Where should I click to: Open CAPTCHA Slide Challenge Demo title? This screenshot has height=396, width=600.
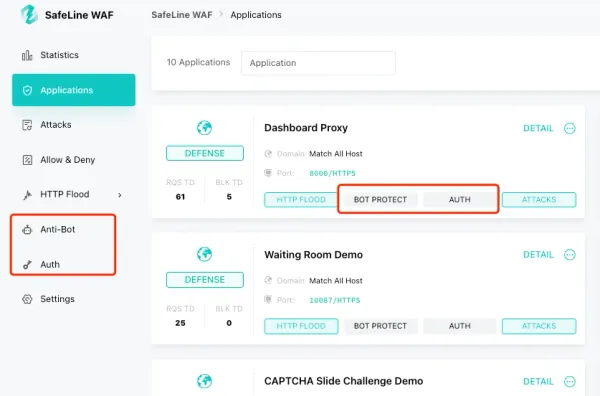(x=343, y=381)
